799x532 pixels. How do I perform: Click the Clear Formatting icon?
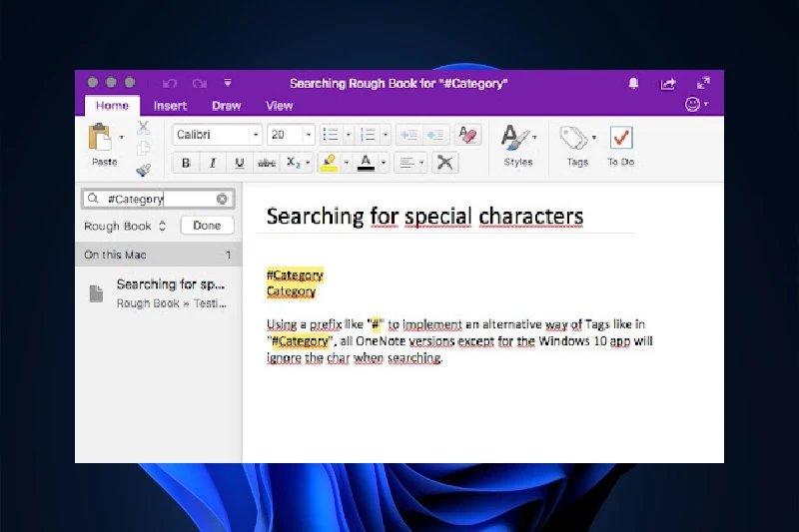[x=467, y=135]
